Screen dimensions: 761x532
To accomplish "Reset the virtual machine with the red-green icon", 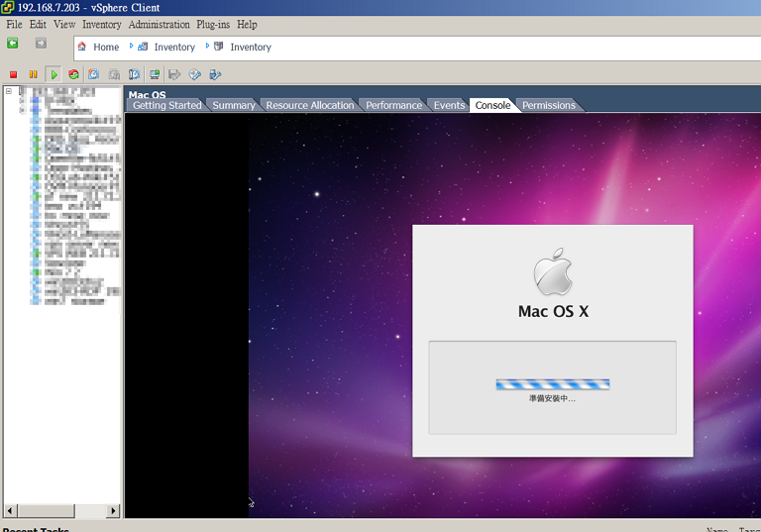I will point(73,74).
